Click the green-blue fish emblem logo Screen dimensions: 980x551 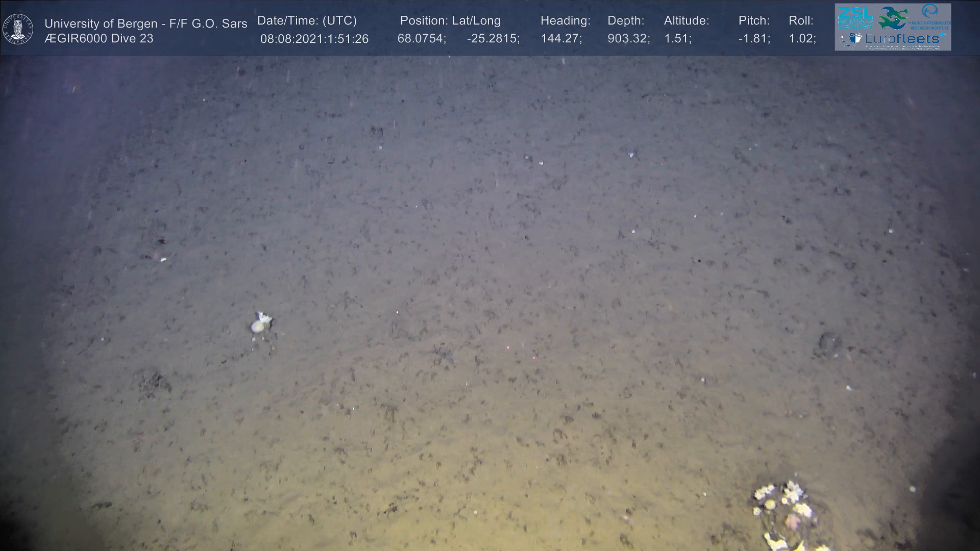(x=893, y=17)
